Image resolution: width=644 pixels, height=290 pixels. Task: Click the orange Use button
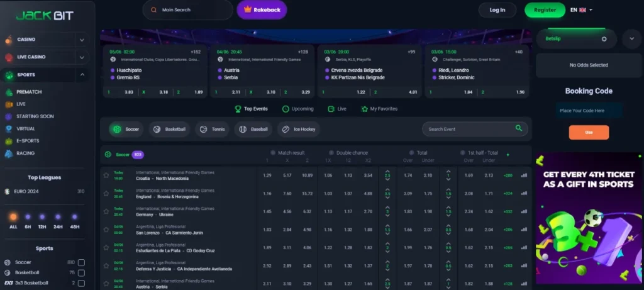589,132
